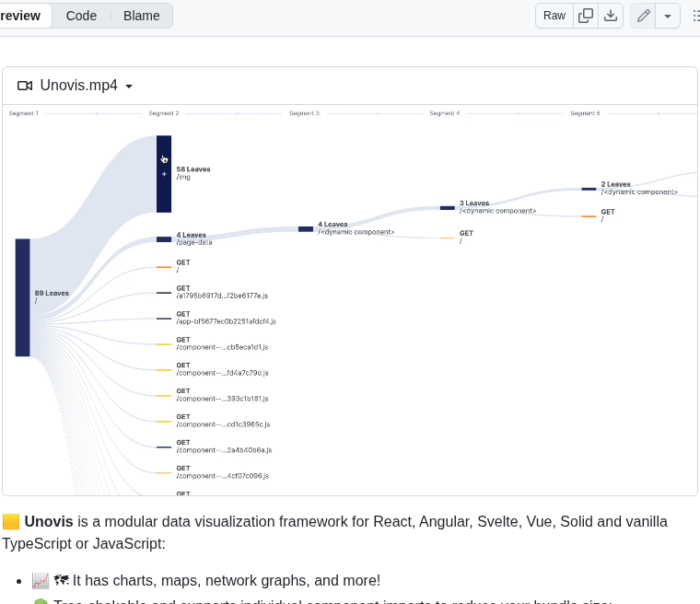The image size is (700, 604).
Task: Select the 4 Leaves /page-data node
Action: pos(164,239)
